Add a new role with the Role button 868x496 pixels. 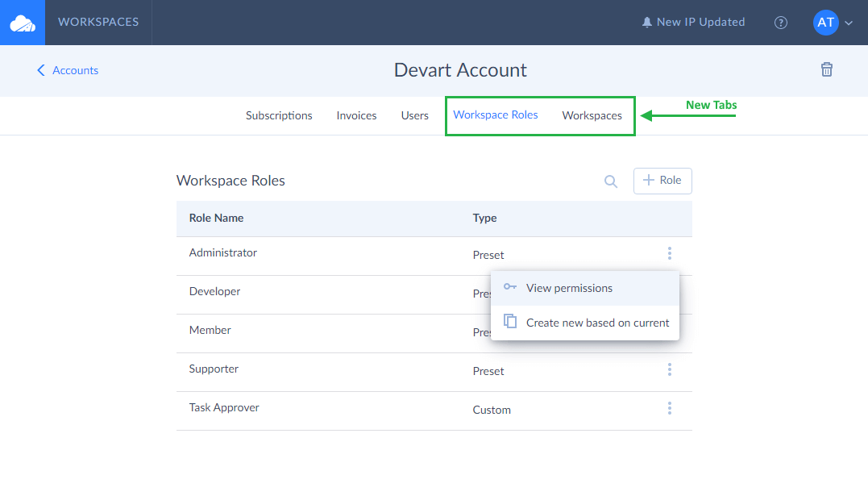[662, 181]
